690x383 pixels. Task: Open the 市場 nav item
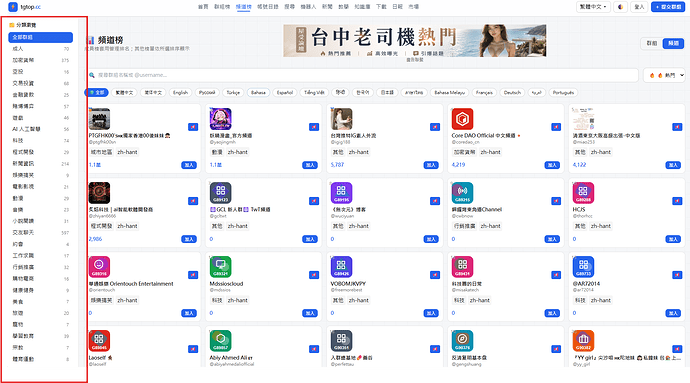[x=414, y=7]
